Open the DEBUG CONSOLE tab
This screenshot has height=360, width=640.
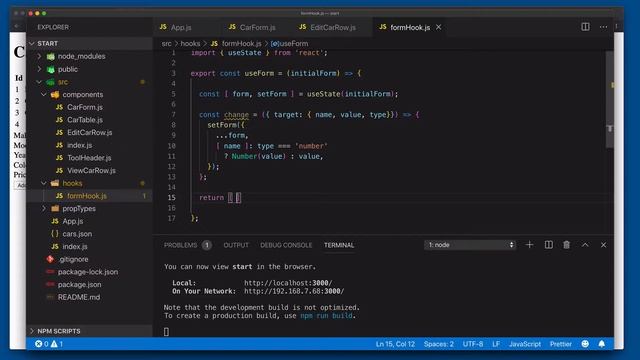pyautogui.click(x=286, y=245)
